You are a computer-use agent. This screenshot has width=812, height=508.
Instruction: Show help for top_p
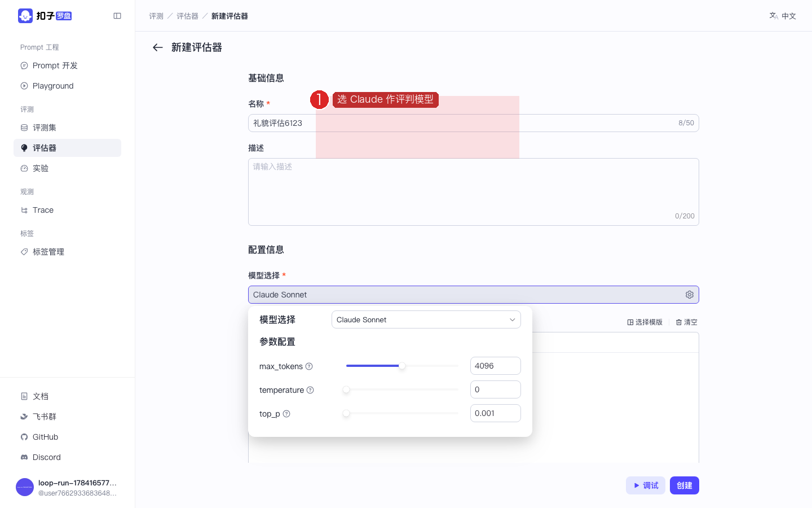(286, 414)
